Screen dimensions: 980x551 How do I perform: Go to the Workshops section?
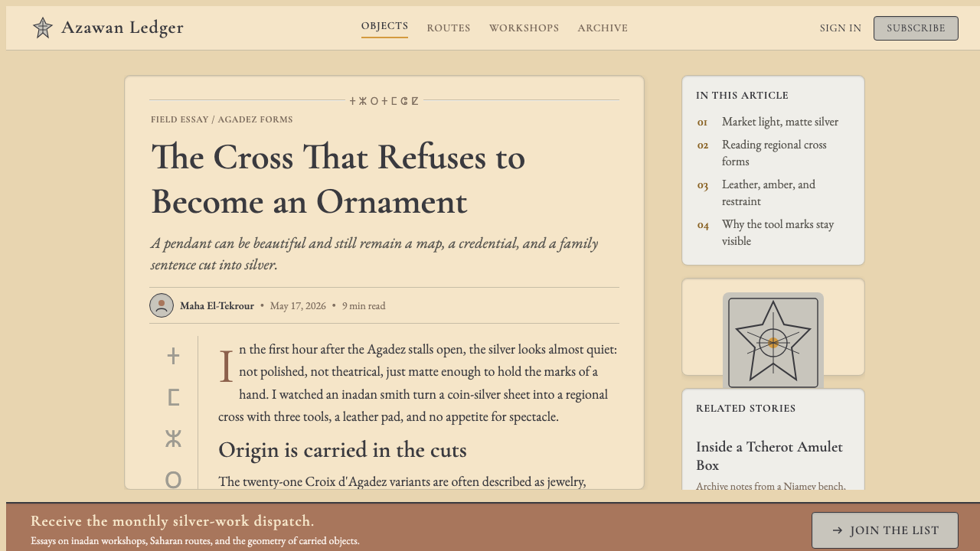[x=524, y=28]
